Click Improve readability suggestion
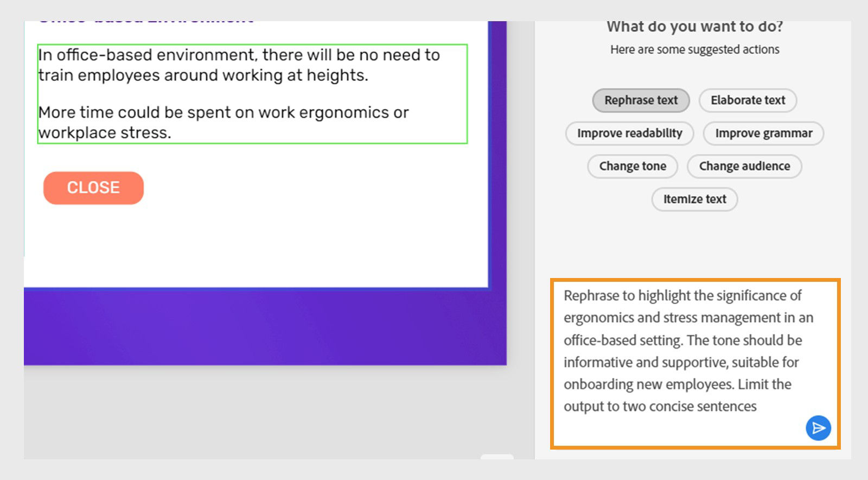This screenshot has width=868, height=480. tap(630, 133)
